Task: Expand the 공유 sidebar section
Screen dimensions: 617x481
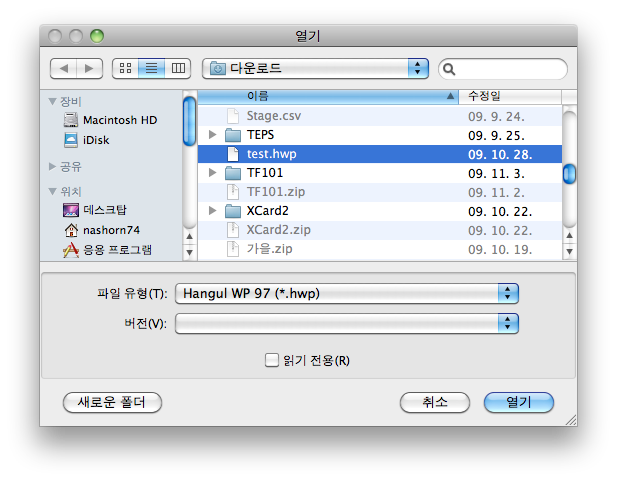Action: pyautogui.click(x=52, y=166)
